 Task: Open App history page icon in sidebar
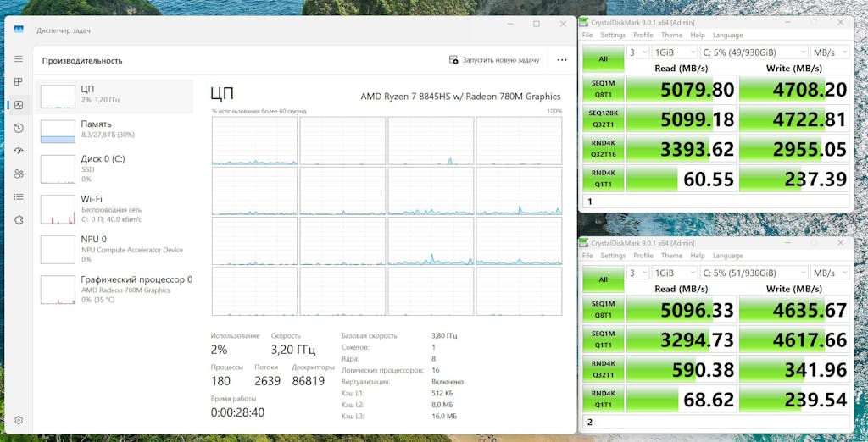[x=19, y=128]
